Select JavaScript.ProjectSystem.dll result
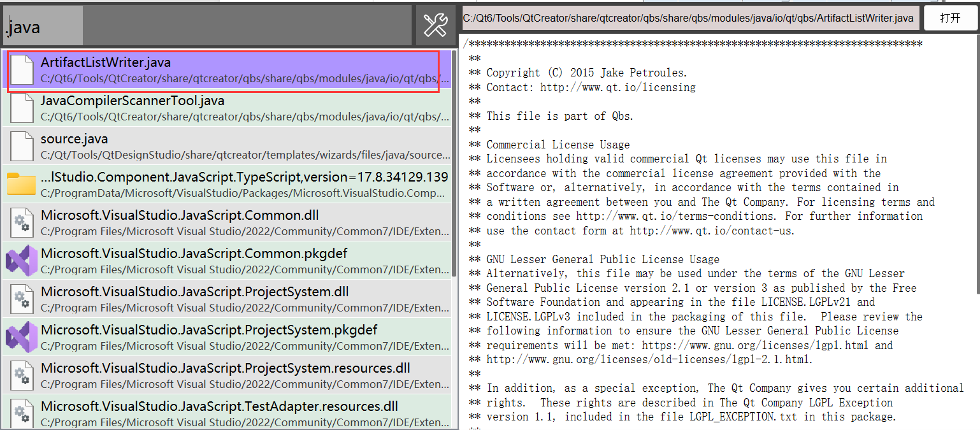Screen dimensions: 980x430 tap(226, 299)
